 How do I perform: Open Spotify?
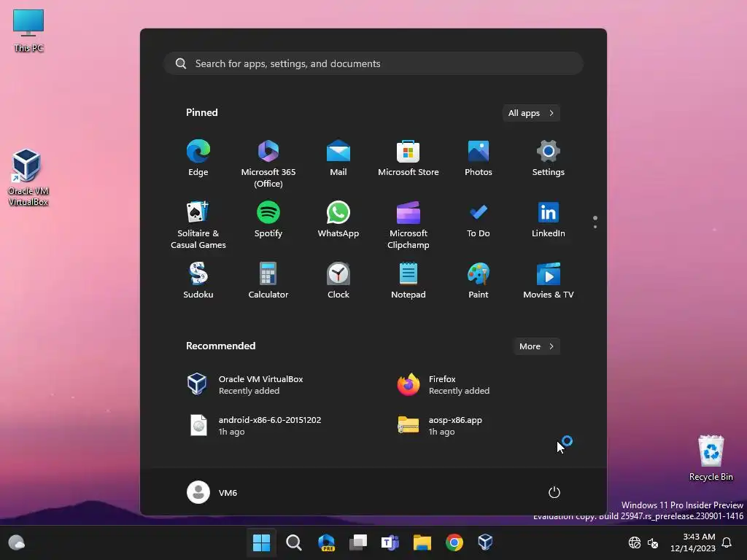click(268, 219)
